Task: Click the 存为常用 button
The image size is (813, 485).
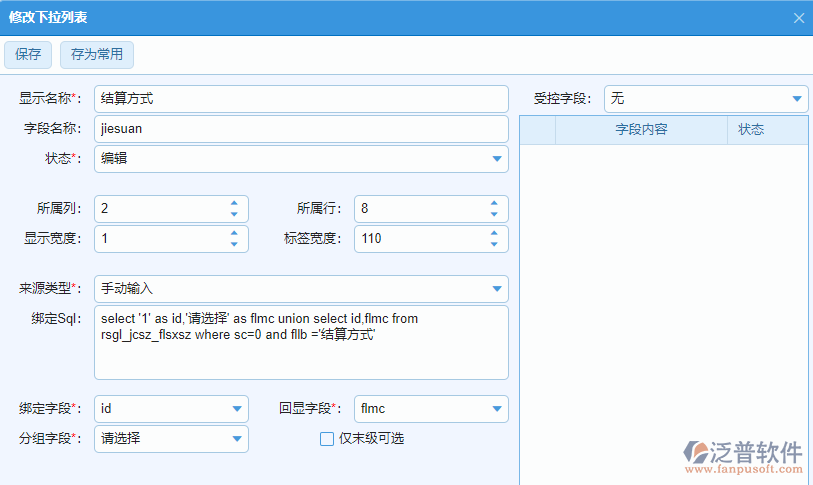Action: click(x=97, y=55)
